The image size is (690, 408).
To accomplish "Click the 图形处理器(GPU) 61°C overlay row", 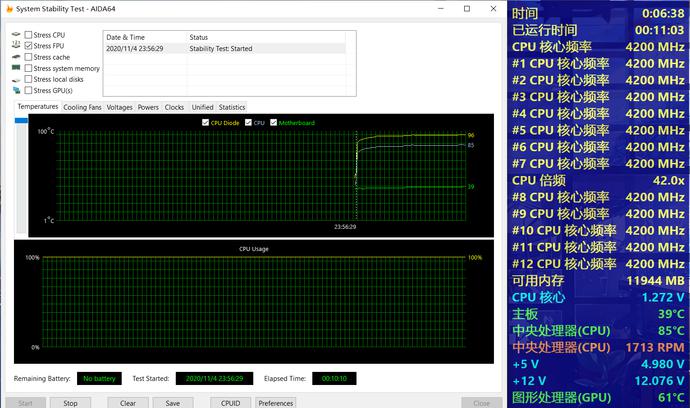I will pos(598,397).
